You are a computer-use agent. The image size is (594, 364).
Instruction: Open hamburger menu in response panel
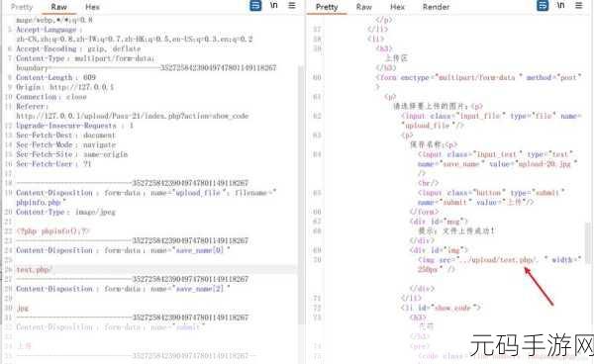point(579,5)
